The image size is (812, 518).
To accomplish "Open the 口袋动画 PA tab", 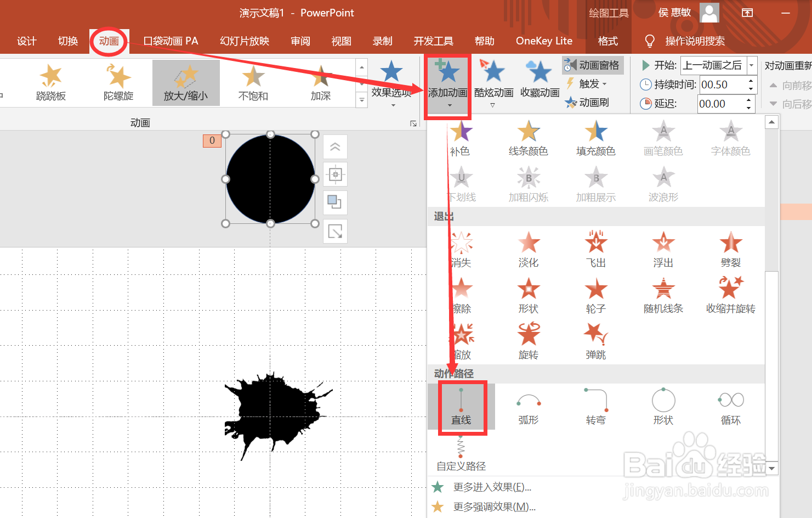I will pos(171,41).
